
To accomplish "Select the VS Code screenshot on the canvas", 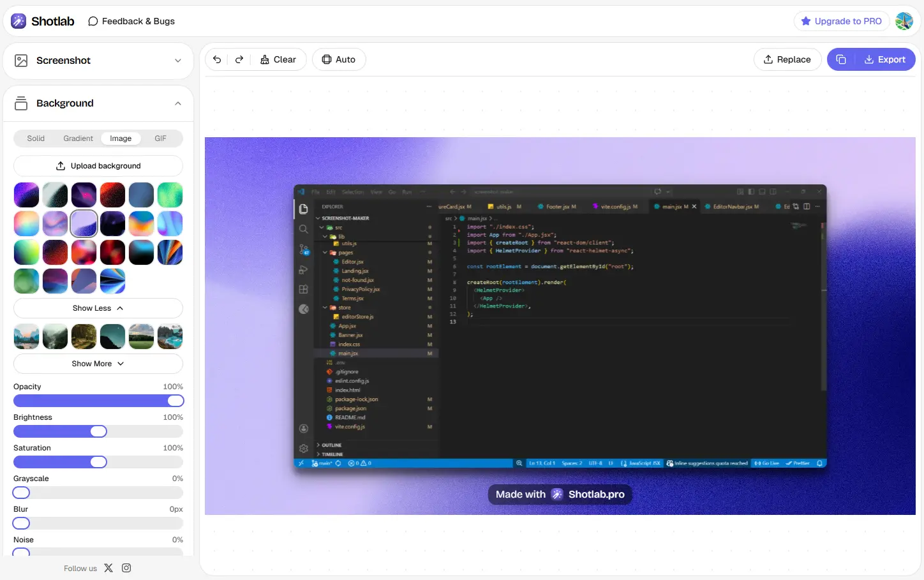I will point(560,326).
